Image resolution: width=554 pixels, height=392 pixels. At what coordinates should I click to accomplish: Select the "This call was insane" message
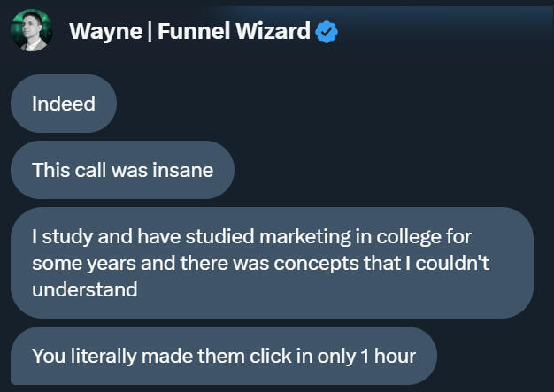pyautogui.click(x=122, y=170)
